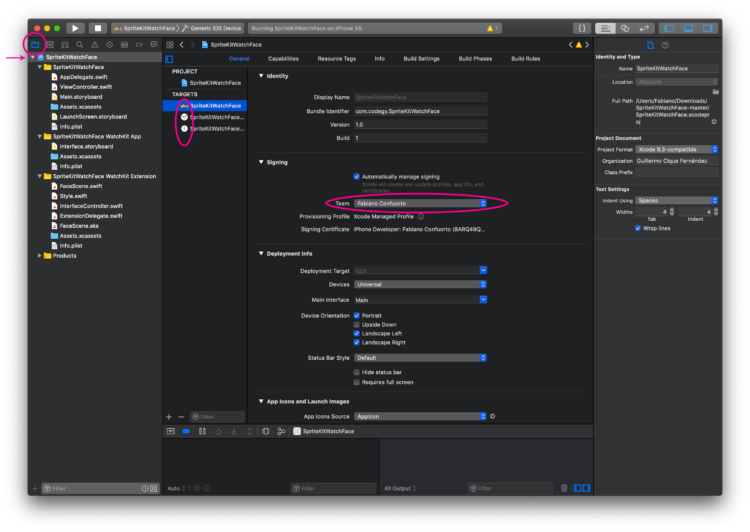This screenshot has width=750, height=532.
Task: Hide the Utilities inspector panel
Action: pyautogui.click(x=707, y=28)
